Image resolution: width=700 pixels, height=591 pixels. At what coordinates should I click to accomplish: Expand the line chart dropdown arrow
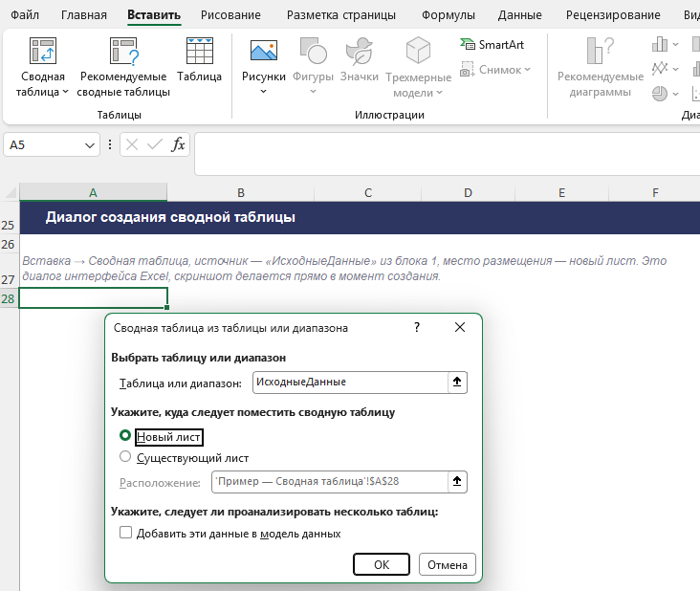click(x=675, y=69)
